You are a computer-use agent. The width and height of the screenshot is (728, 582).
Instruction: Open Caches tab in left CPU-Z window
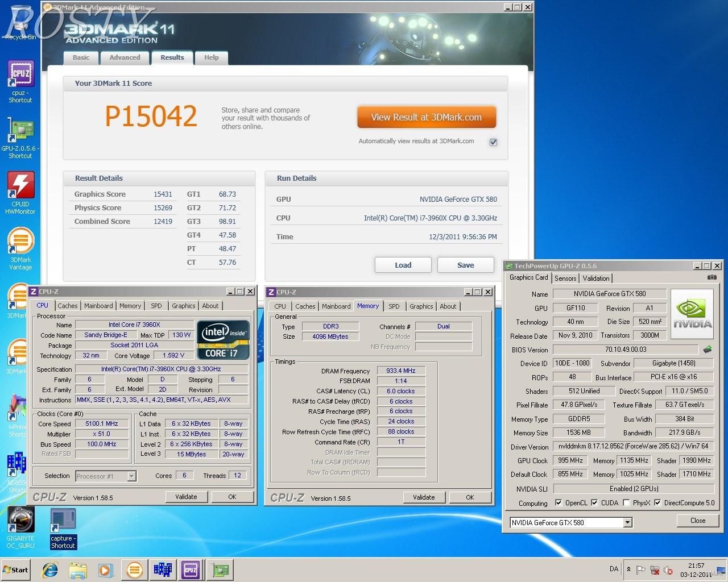(68, 306)
